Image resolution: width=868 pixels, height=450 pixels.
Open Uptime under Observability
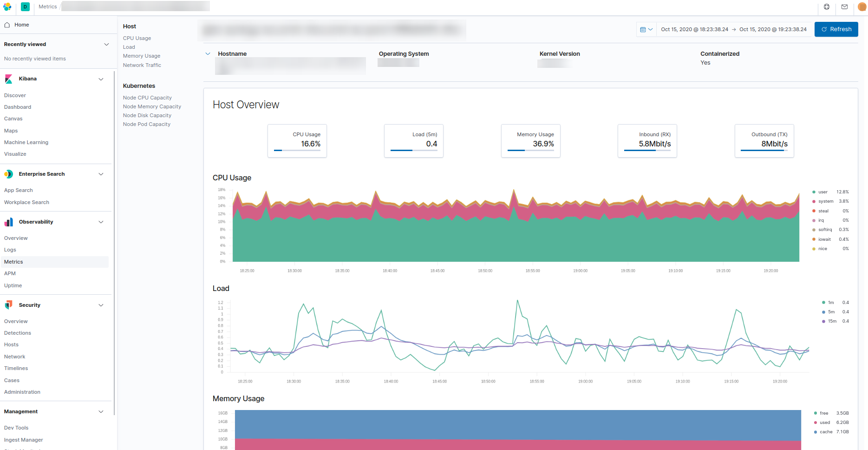(x=13, y=285)
